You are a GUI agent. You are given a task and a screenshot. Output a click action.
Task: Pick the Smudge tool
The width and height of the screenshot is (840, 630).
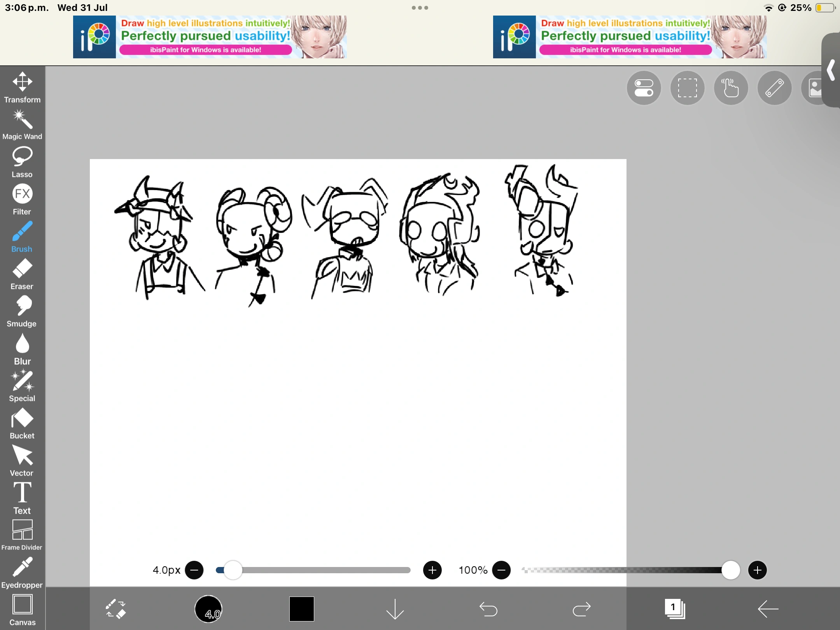(x=22, y=311)
